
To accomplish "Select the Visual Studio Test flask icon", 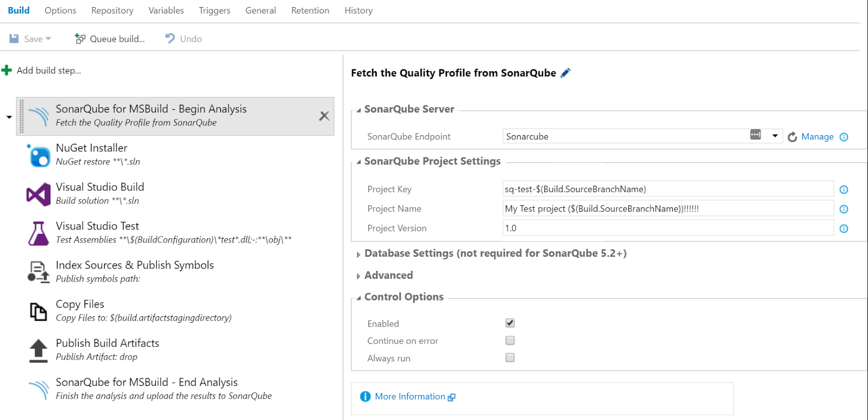I will click(39, 233).
